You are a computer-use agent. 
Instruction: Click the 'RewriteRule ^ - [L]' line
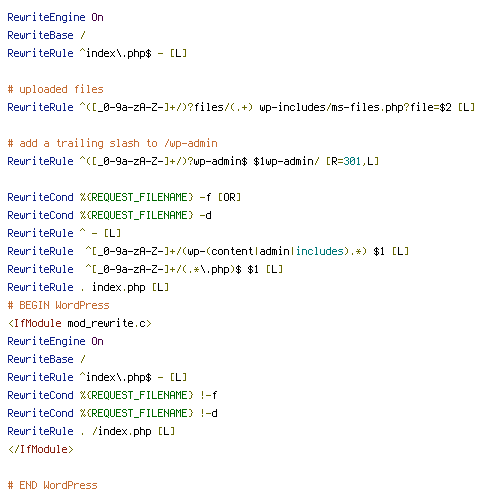tap(64, 233)
